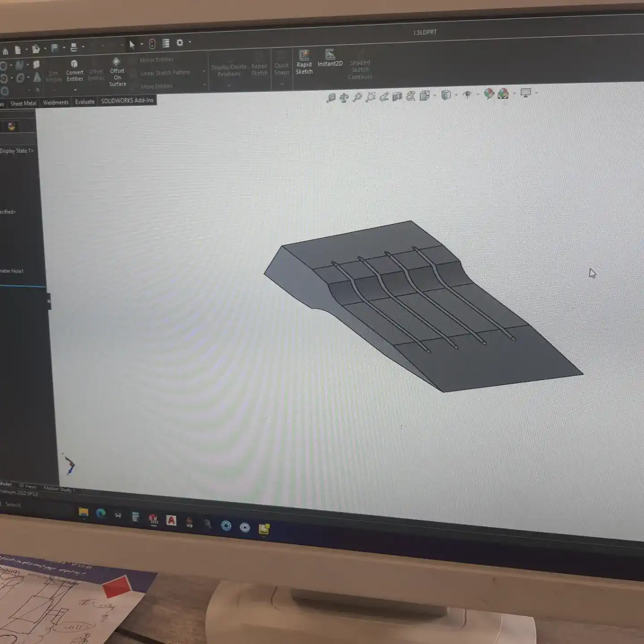Click the Windows taskbar Search field
Image resolution: width=644 pixels, height=644 pixels.
pyautogui.click(x=13, y=504)
